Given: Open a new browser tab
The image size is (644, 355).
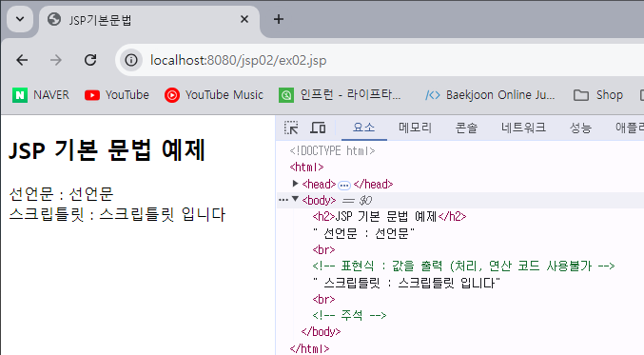Looking at the screenshot, I should [279, 19].
